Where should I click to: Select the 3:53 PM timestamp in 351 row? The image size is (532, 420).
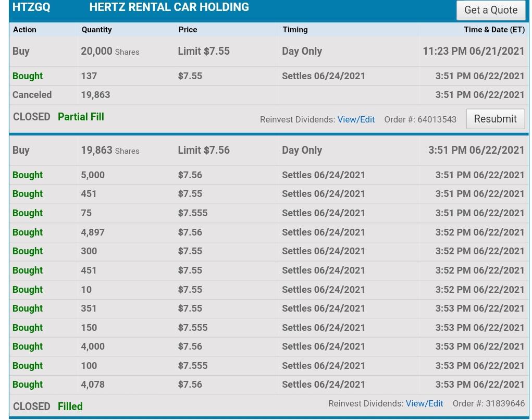coord(480,308)
